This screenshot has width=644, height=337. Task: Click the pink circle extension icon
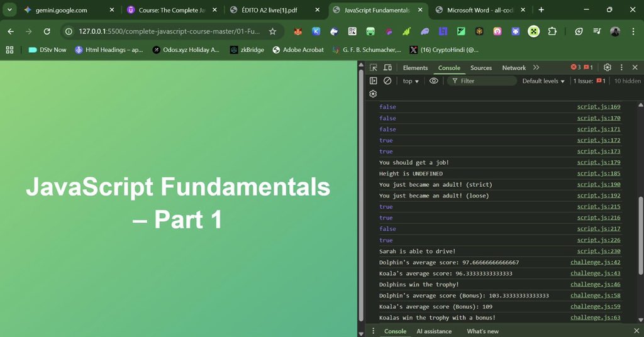pos(497,31)
